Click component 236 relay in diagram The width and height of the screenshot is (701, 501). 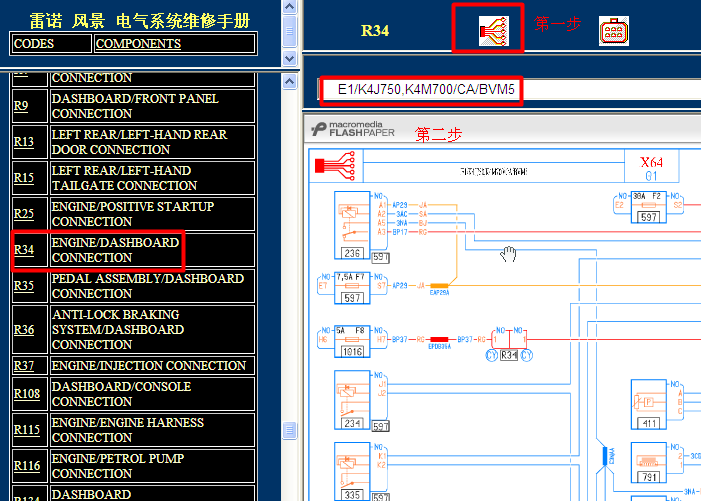352,225
